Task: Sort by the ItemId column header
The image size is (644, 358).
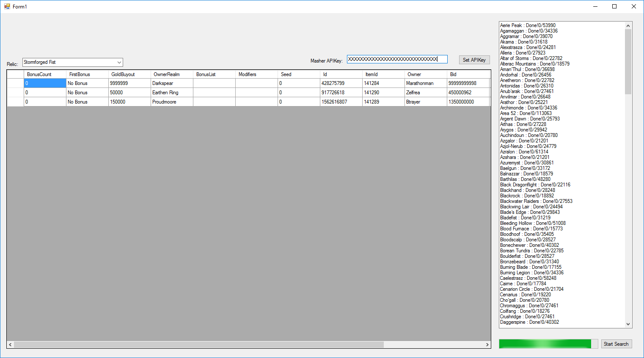Action: (x=383, y=74)
